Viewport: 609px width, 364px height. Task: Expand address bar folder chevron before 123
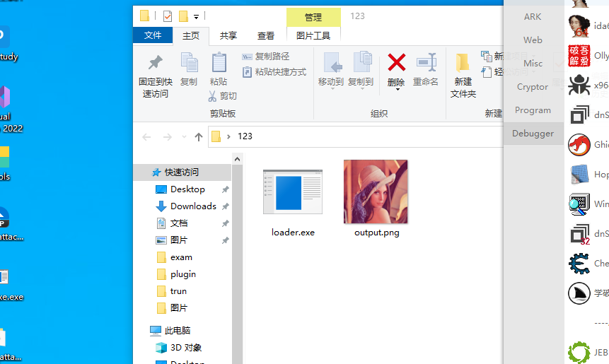coord(228,136)
